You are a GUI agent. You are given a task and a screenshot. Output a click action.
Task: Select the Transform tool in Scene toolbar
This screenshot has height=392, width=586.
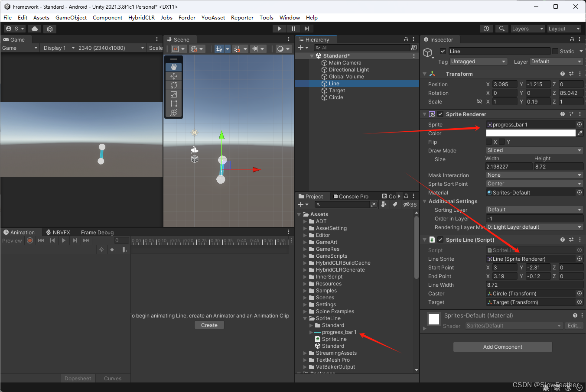(174, 113)
